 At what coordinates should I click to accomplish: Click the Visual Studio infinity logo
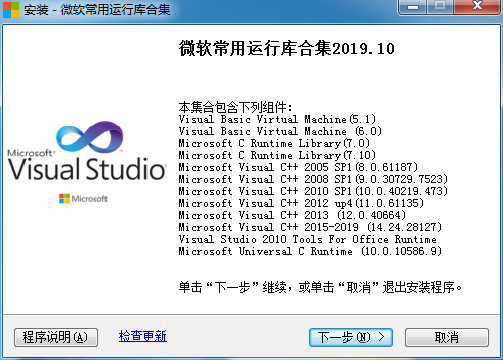click(90, 138)
